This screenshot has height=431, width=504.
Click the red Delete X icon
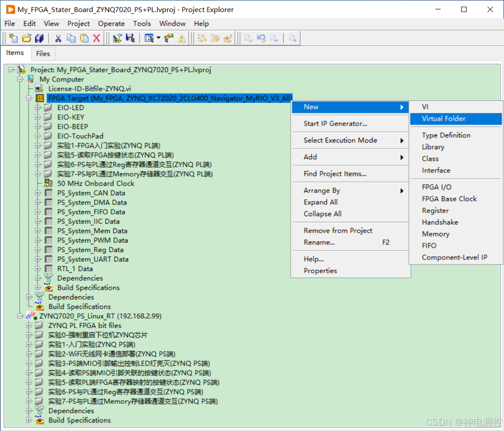[97, 38]
